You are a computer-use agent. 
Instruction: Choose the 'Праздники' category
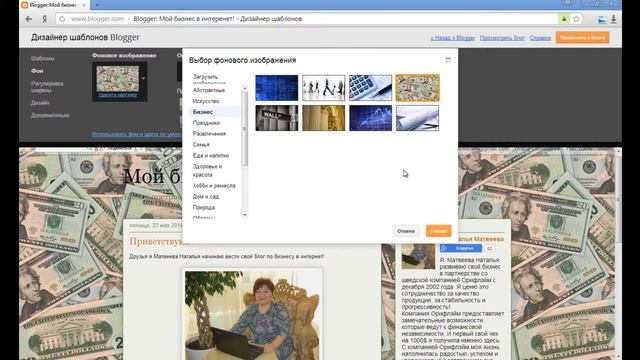coord(206,123)
